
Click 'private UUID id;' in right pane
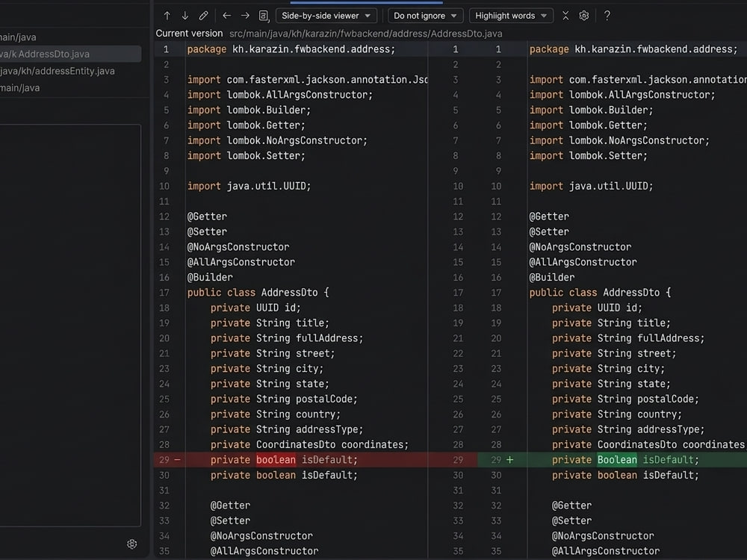[x=597, y=308]
